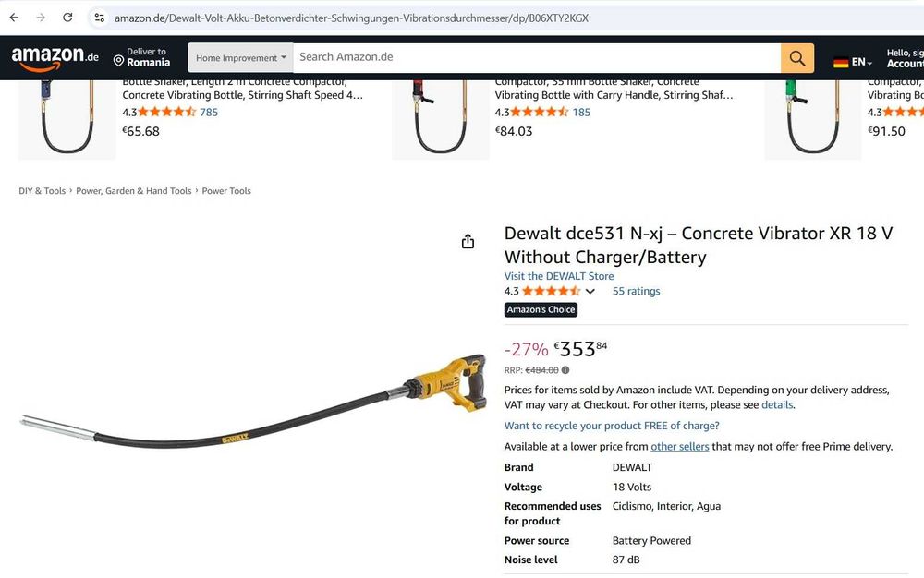Image resolution: width=924 pixels, height=578 pixels.
Task: Click the browser forward arrow
Action: click(41, 18)
